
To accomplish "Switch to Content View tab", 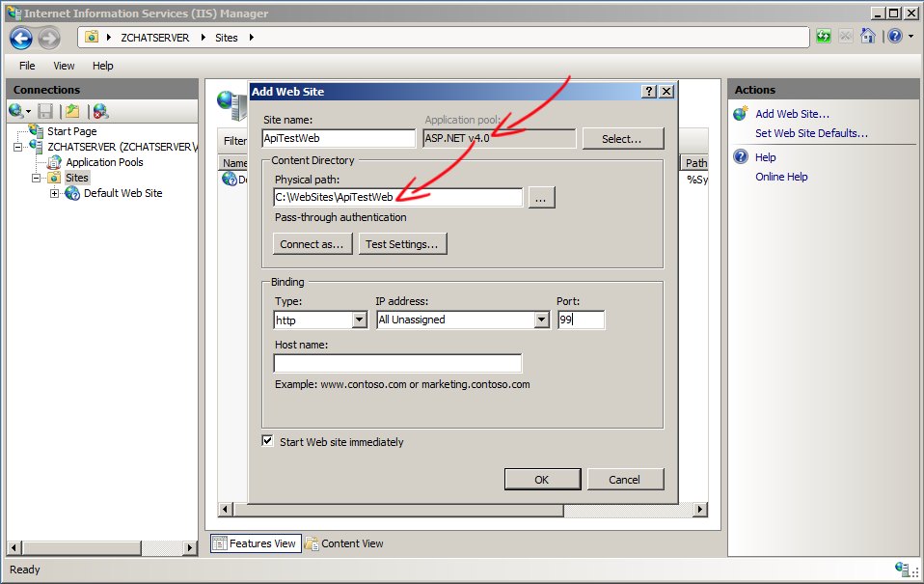I will click(x=344, y=543).
